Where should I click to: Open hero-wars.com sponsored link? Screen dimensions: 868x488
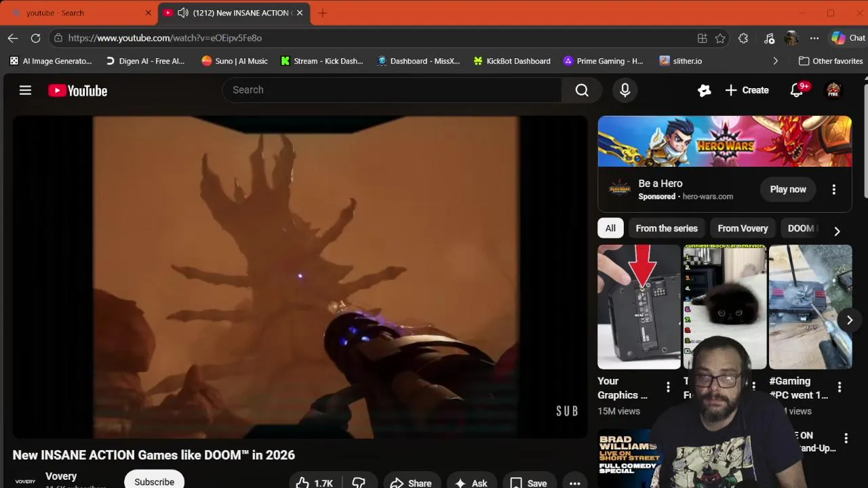(707, 197)
